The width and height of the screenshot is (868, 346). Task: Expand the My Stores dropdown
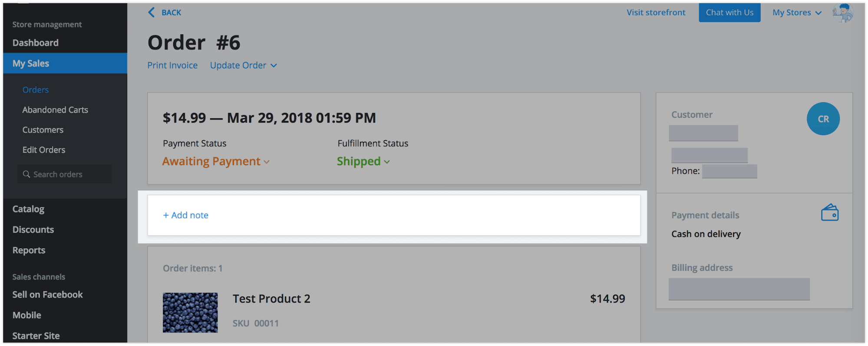pyautogui.click(x=796, y=12)
